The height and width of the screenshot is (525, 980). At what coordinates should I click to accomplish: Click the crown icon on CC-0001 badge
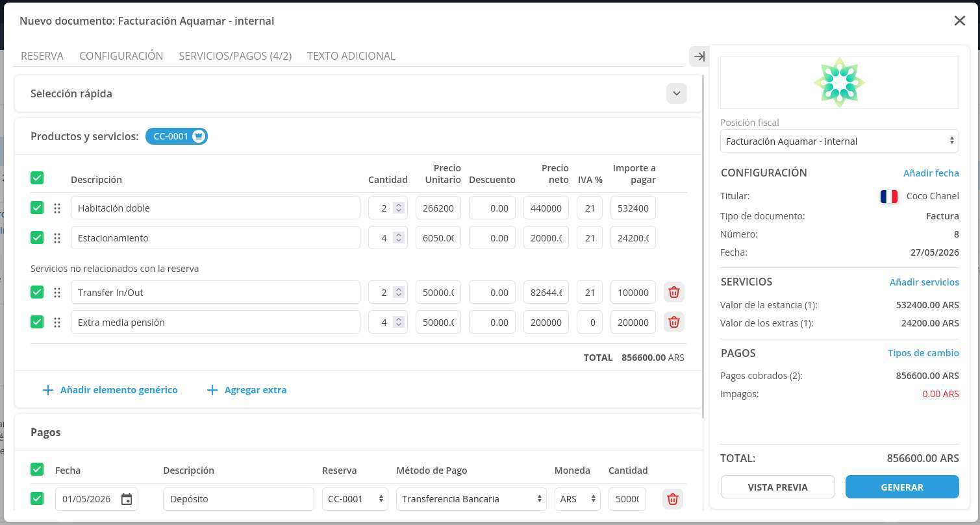199,136
